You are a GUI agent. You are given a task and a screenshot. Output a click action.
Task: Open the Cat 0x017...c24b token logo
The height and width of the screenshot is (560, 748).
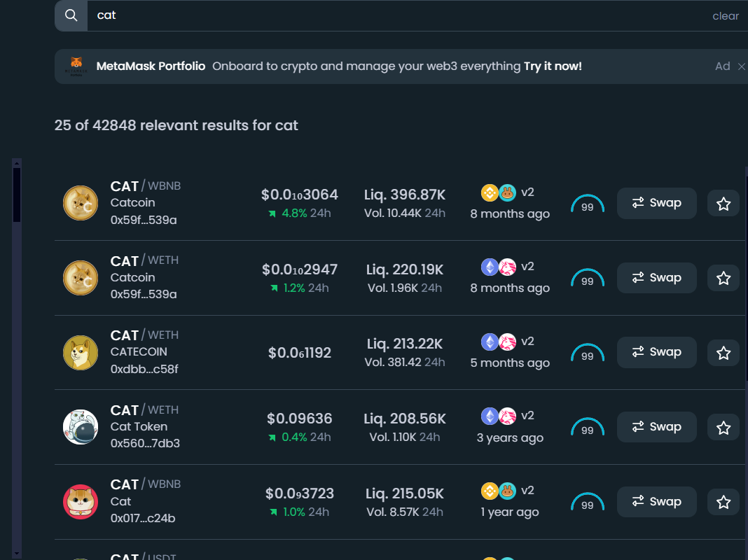coord(81,502)
